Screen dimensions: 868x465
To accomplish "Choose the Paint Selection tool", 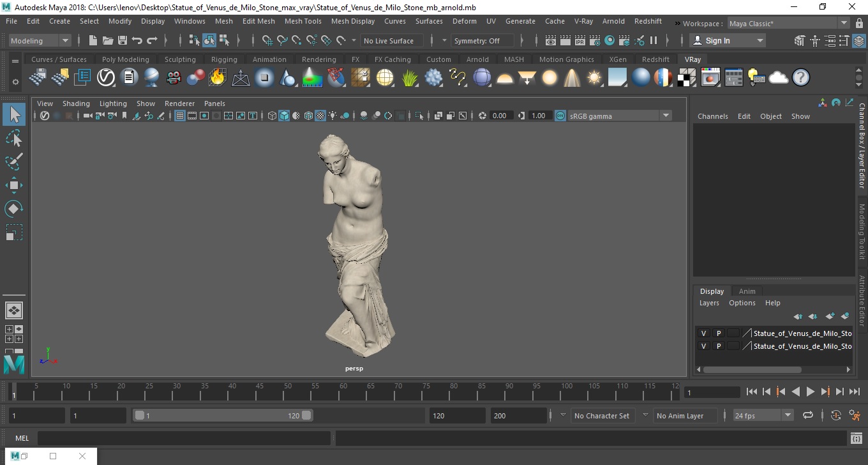I will 14,162.
